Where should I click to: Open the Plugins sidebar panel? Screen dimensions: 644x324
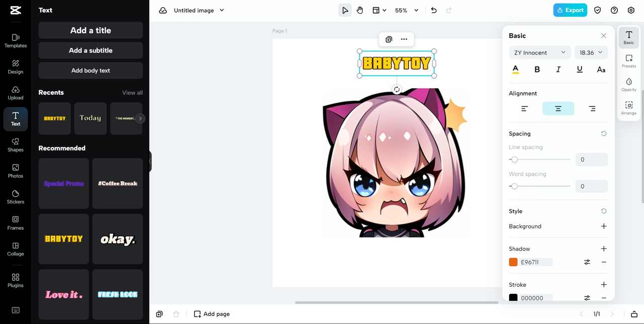pos(16,281)
